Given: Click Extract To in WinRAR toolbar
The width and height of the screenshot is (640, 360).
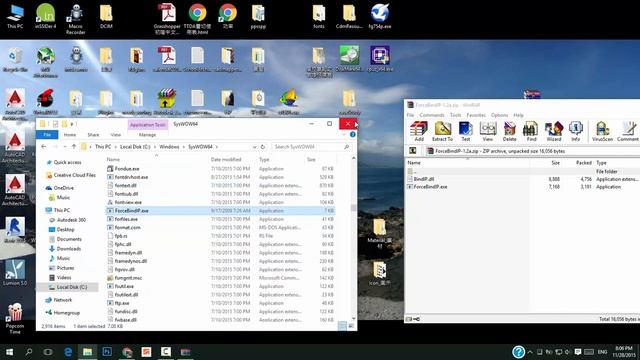Looking at the screenshot, I should click(442, 131).
